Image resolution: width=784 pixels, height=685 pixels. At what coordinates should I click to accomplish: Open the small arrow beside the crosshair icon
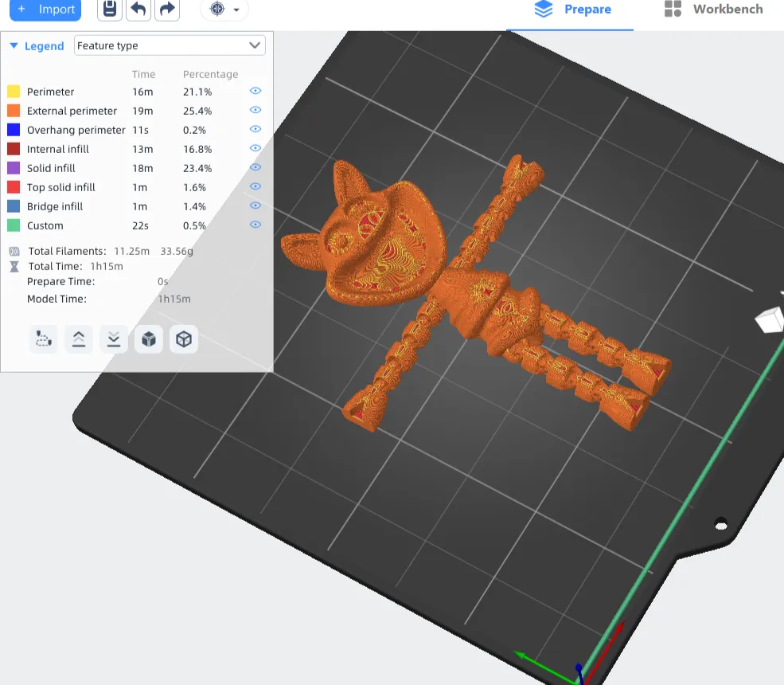(236, 10)
